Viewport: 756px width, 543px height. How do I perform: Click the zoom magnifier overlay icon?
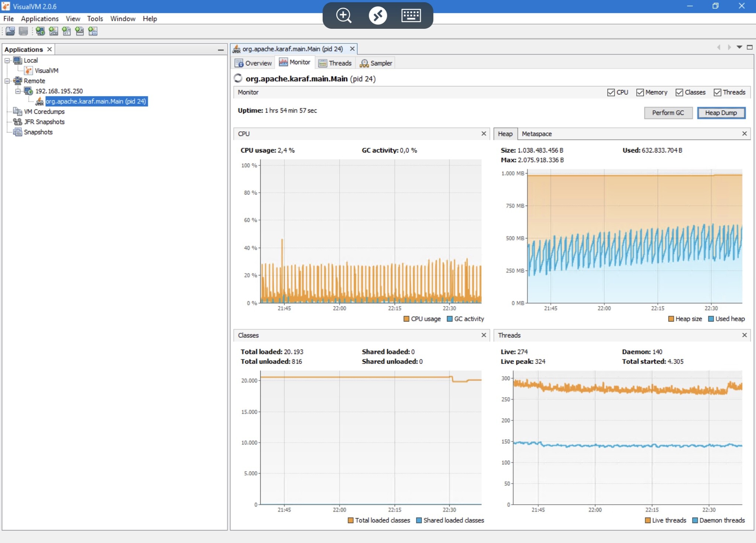tap(344, 16)
